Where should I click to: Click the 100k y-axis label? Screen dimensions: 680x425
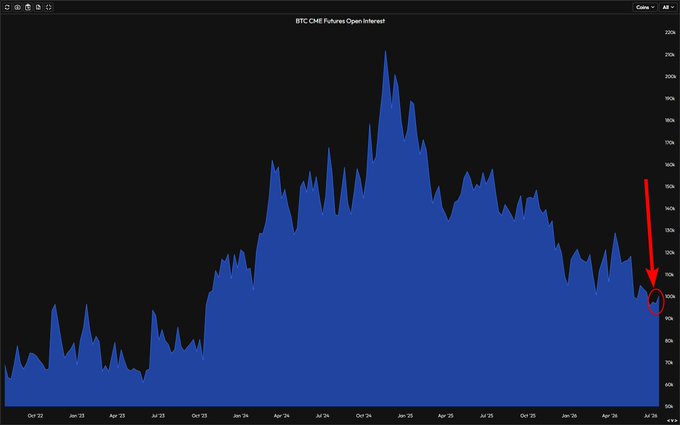coord(670,297)
